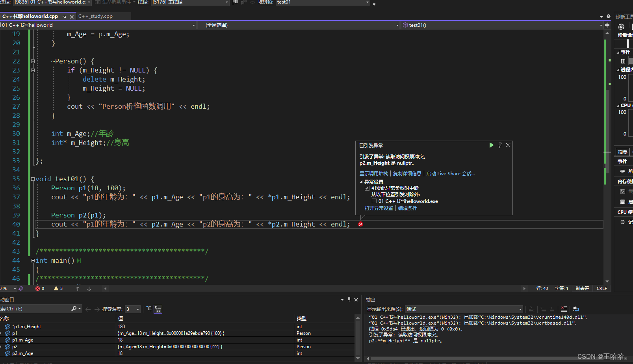Open the project scope dropdown 01 C++书写helloworld
This screenshot has width=633, height=364.
coord(98,25)
